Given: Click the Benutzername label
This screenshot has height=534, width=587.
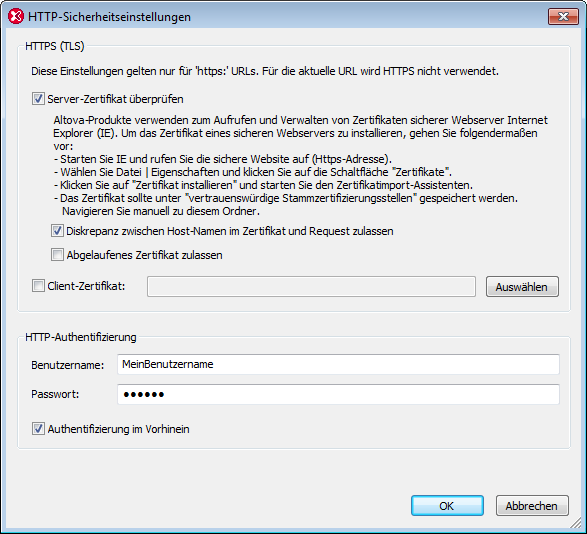Looking at the screenshot, I should click(x=67, y=365).
